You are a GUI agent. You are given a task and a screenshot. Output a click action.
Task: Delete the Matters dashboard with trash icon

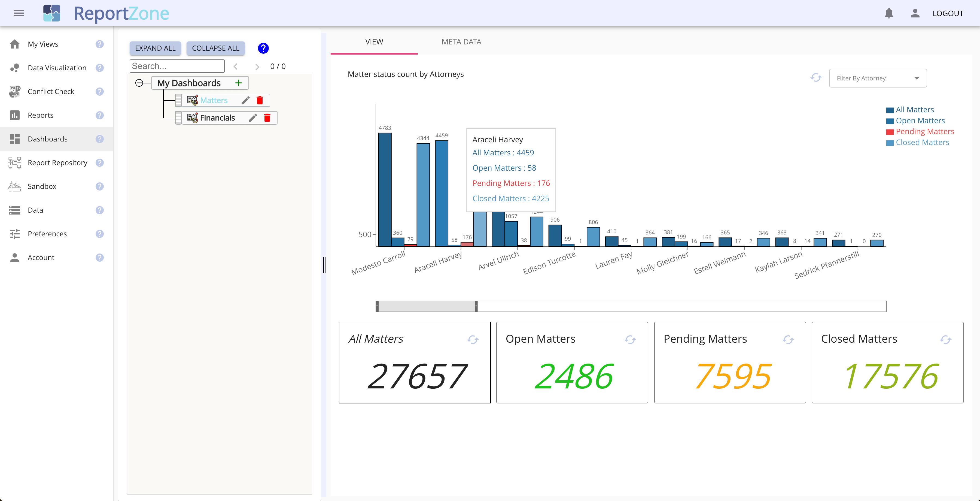(260, 100)
